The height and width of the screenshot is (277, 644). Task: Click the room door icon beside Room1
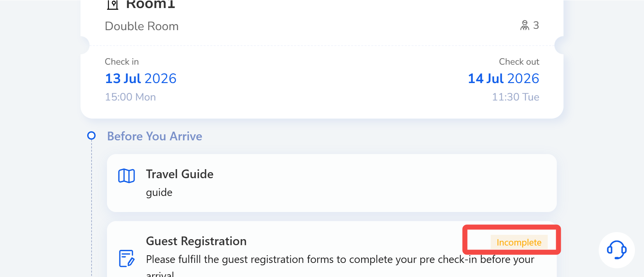click(x=113, y=5)
